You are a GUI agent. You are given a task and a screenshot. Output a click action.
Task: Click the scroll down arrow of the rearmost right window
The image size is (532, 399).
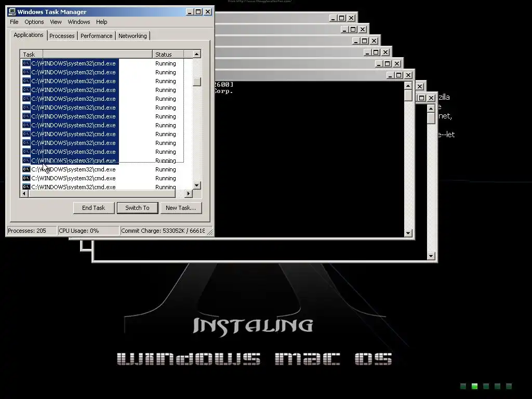click(431, 256)
